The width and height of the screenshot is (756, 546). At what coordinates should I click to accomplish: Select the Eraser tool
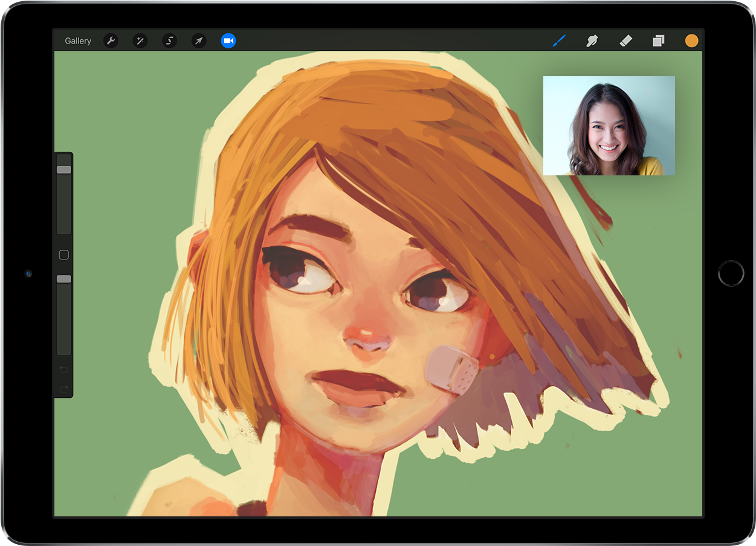625,41
